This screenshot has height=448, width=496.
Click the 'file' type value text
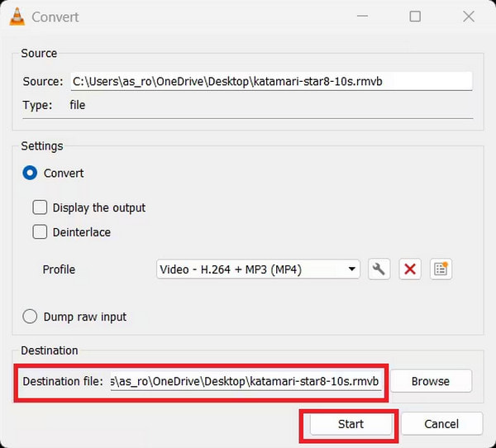click(78, 105)
